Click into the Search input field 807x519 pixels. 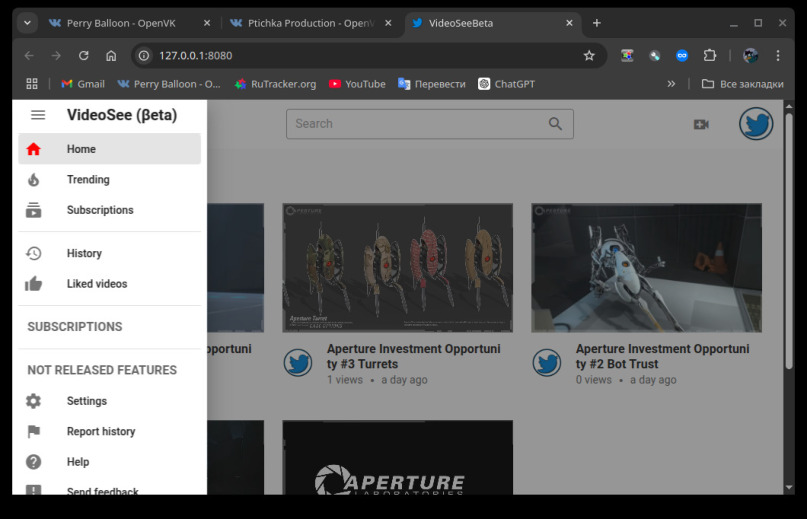pos(415,124)
